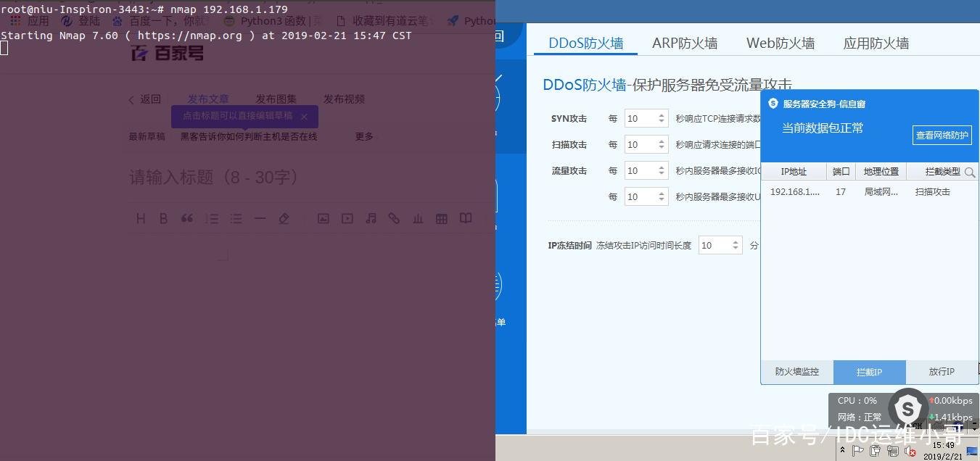
Task: Select 拦截IP tab in info window
Action: point(870,372)
